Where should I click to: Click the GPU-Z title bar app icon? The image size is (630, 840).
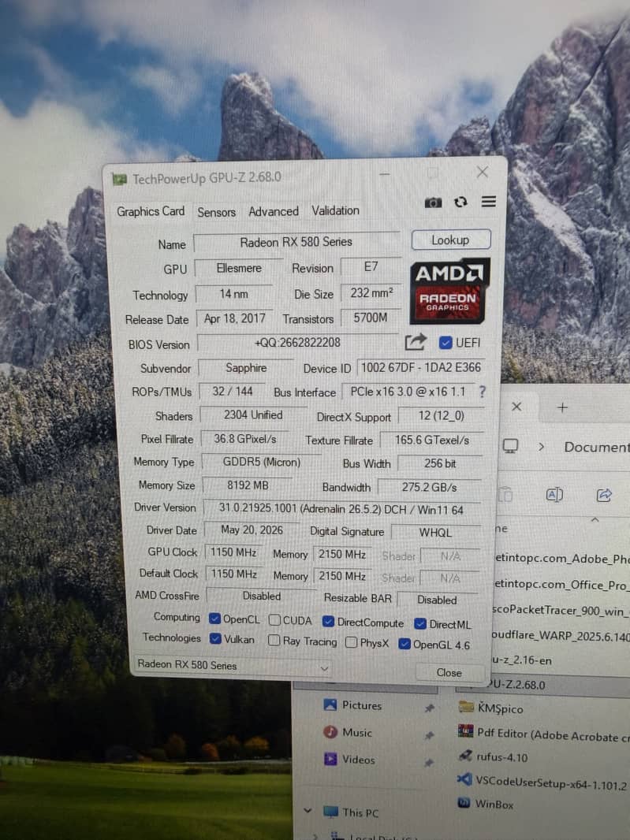click(x=120, y=180)
